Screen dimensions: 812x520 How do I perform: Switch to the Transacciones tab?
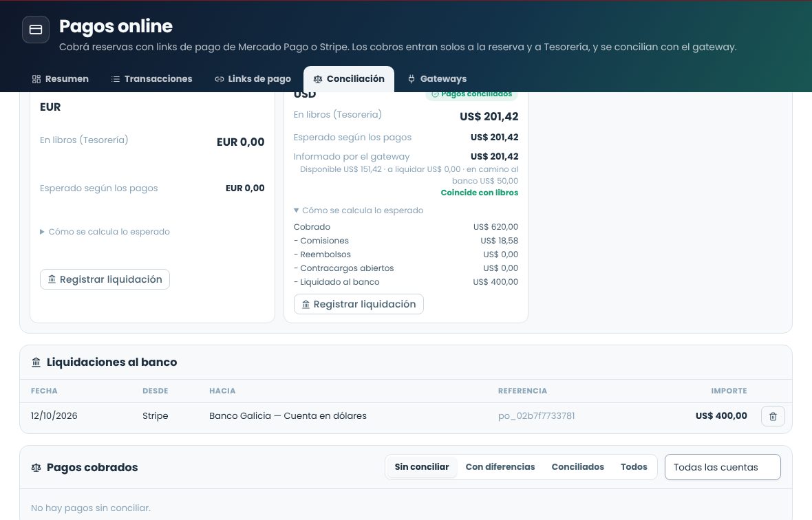point(151,78)
